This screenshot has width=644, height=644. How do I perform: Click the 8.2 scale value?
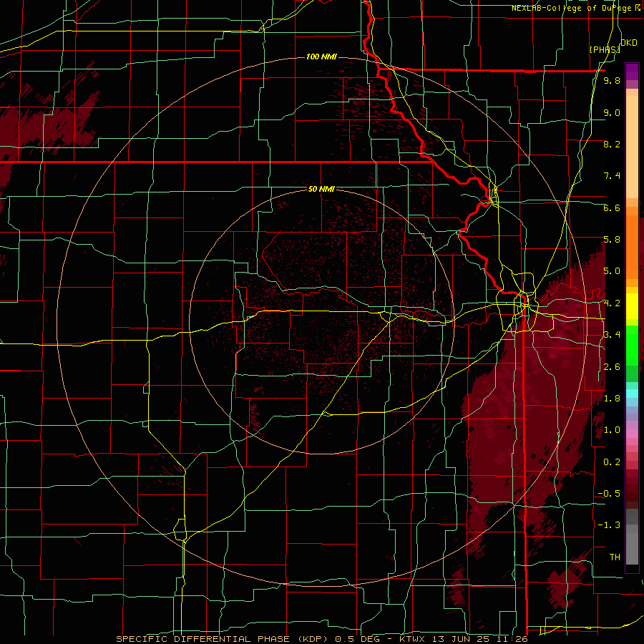click(612, 144)
